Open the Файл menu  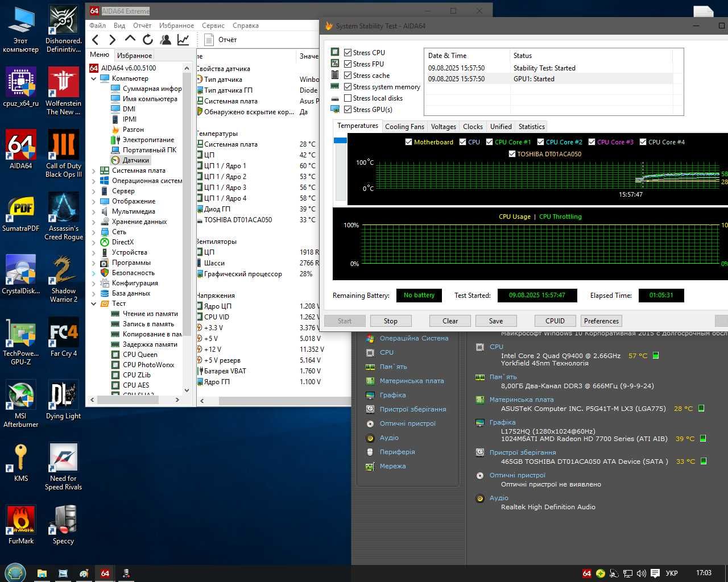click(x=97, y=26)
